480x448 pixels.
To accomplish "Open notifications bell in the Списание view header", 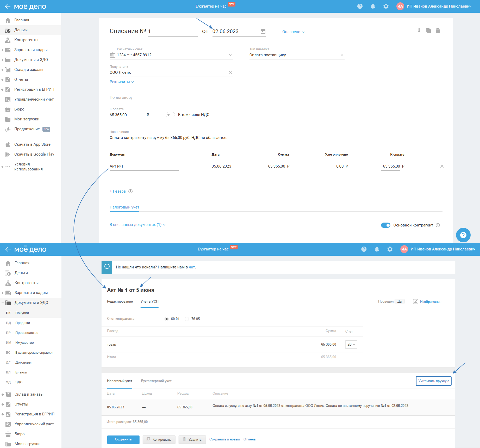I will click(x=373, y=6).
